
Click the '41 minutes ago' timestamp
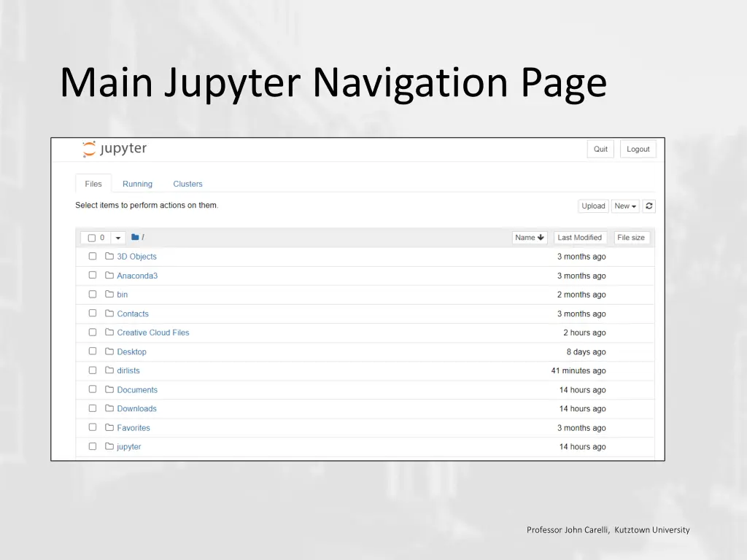click(578, 370)
